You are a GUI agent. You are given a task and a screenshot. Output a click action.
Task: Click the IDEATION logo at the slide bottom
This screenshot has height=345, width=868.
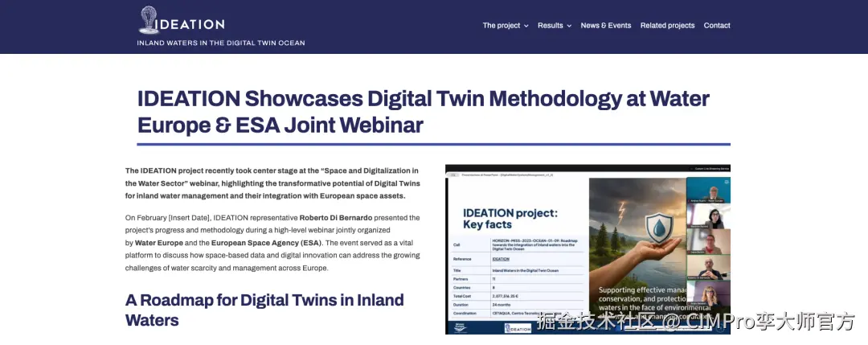[x=518, y=328]
